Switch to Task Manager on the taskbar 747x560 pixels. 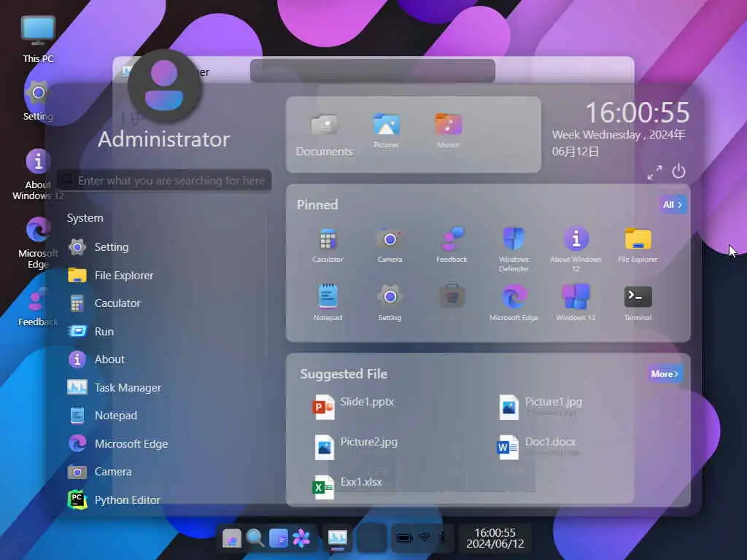[x=337, y=539]
